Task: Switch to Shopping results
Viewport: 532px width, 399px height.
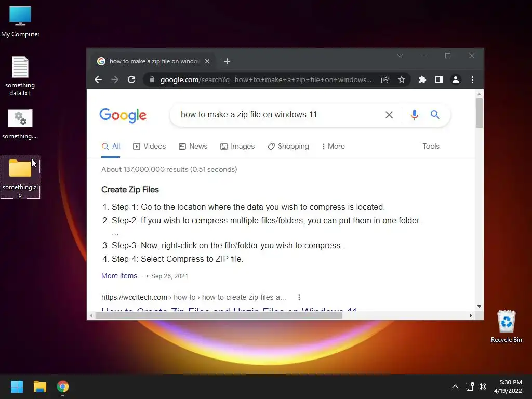Action: [288, 146]
